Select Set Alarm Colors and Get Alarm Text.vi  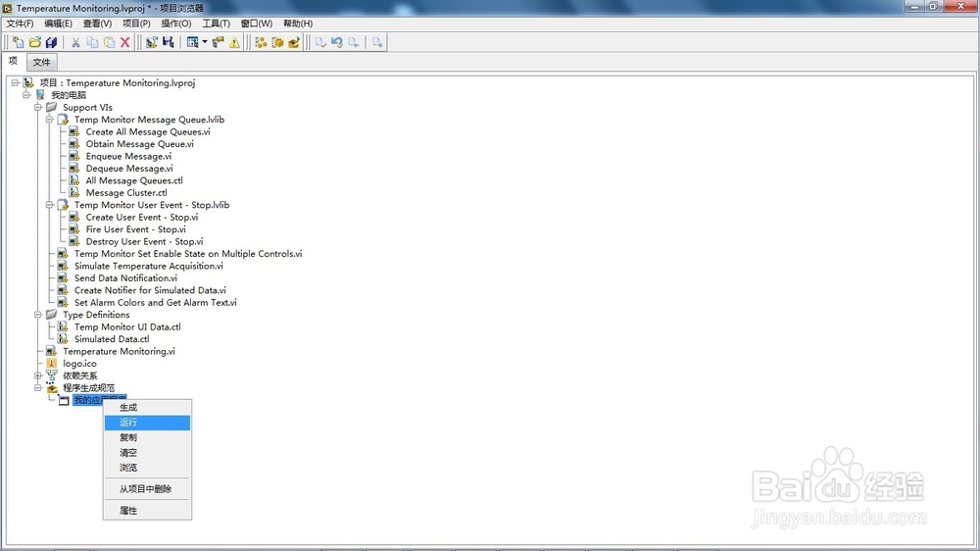156,303
